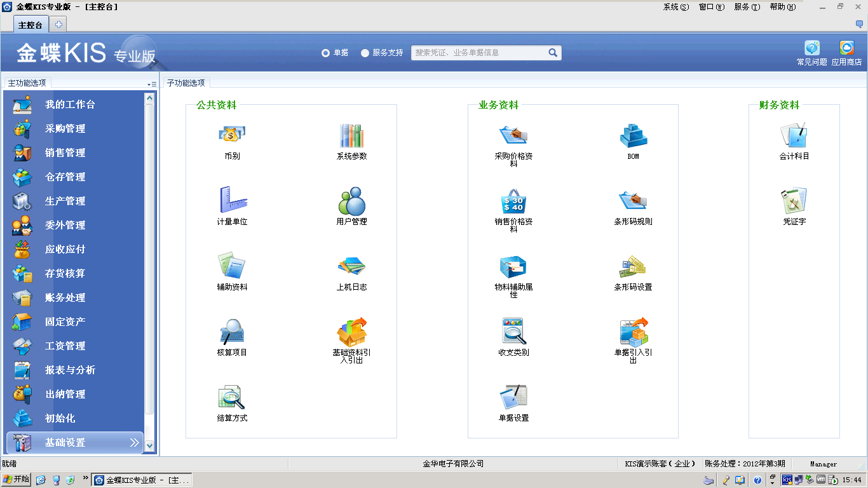This screenshot has height=488, width=868.
Task: Open the BOM icon
Action: (633, 135)
